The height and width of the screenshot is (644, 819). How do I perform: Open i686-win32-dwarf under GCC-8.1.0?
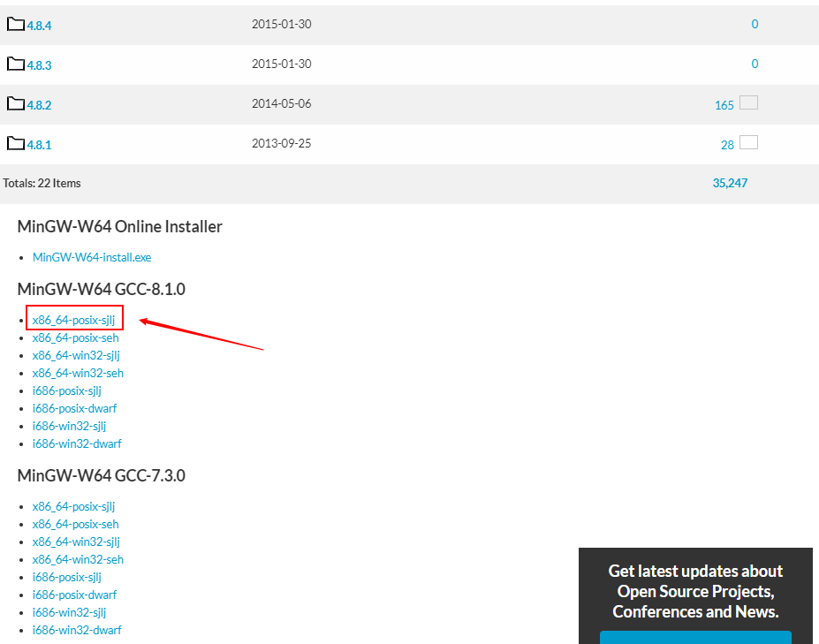coord(77,443)
